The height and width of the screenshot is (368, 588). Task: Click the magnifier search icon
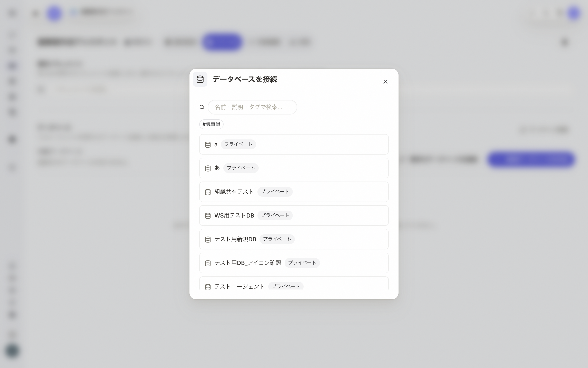pos(202,107)
